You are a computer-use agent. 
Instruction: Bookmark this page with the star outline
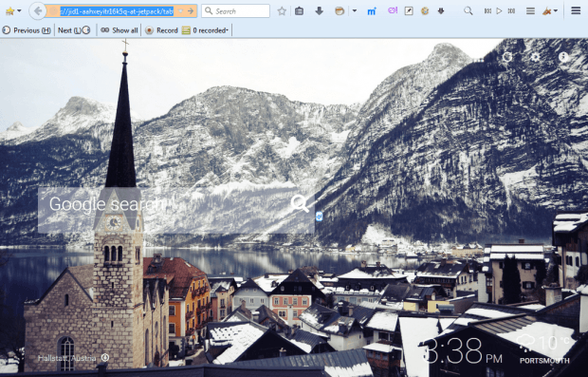coord(282,11)
